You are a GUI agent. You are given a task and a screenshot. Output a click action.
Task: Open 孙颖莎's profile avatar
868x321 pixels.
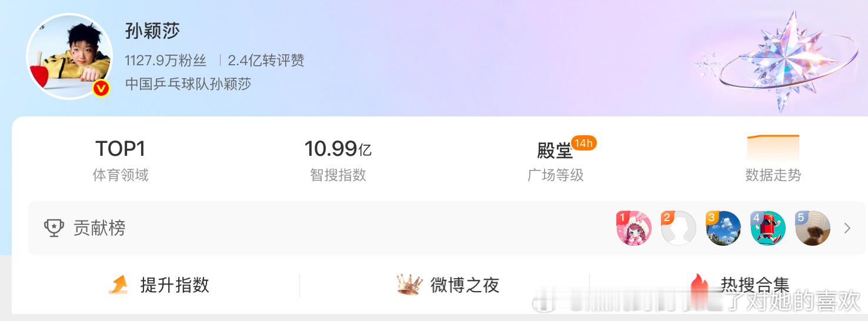pyautogui.click(x=69, y=56)
